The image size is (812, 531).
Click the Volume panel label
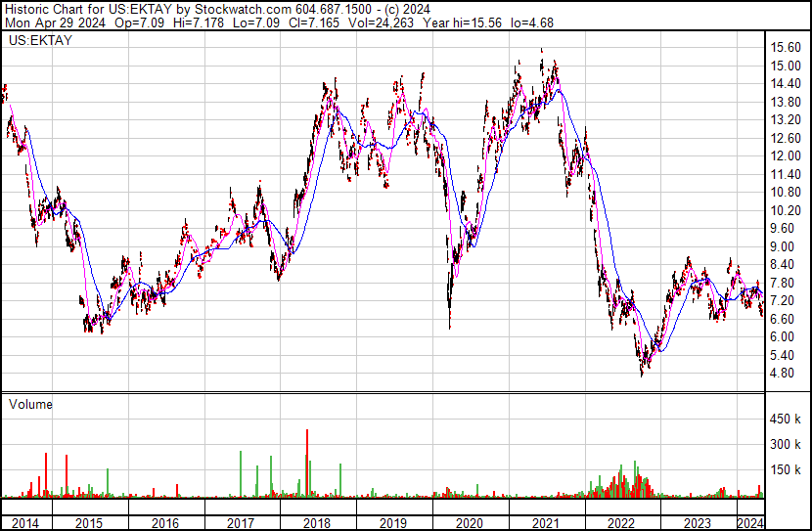point(30,404)
